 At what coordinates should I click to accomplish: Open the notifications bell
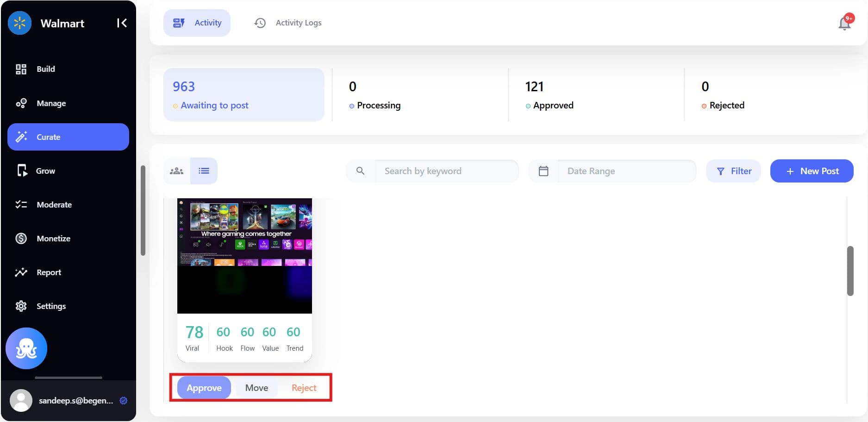coord(845,23)
